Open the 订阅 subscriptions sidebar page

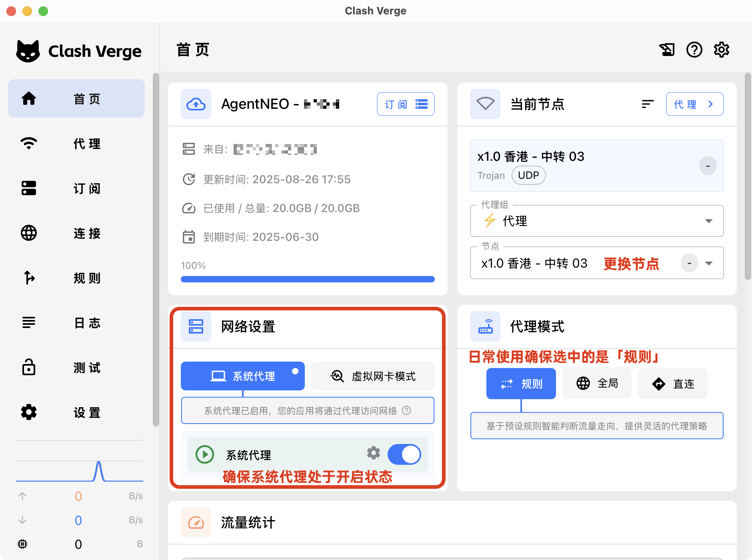pyautogui.click(x=76, y=188)
